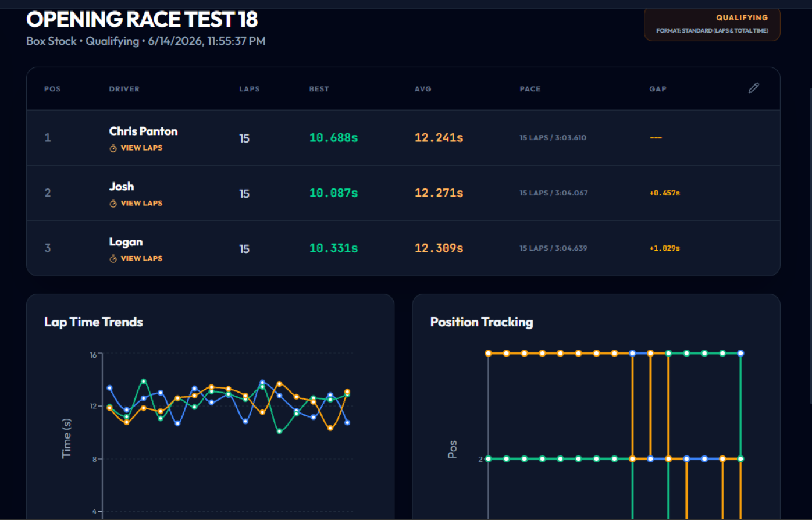Click the pencil edit icon in table header
This screenshot has height=520, width=812.
[x=753, y=88]
